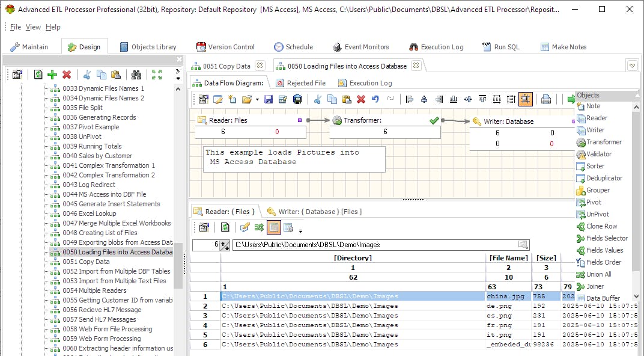Add a new object with green plus
Image resolution: width=644 pixels, height=356 pixels.
(52, 75)
